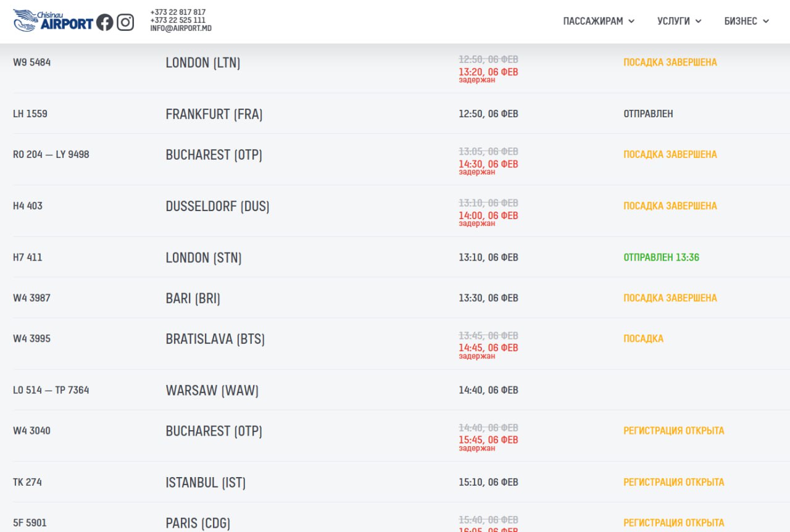This screenshot has width=790, height=532.
Task: Click flight LO 514 — TP 7364
Action: pyautogui.click(x=51, y=390)
